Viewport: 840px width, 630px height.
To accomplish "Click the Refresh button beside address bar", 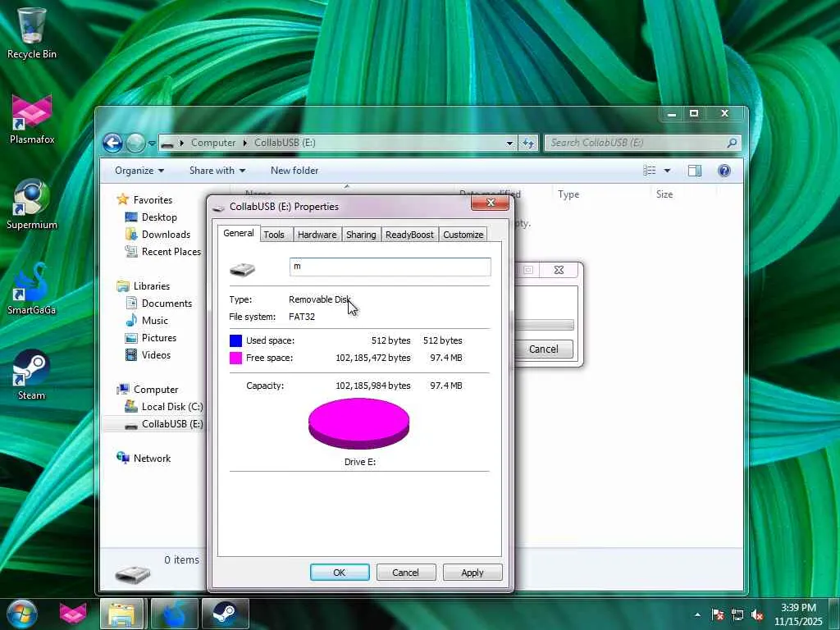I will point(528,143).
